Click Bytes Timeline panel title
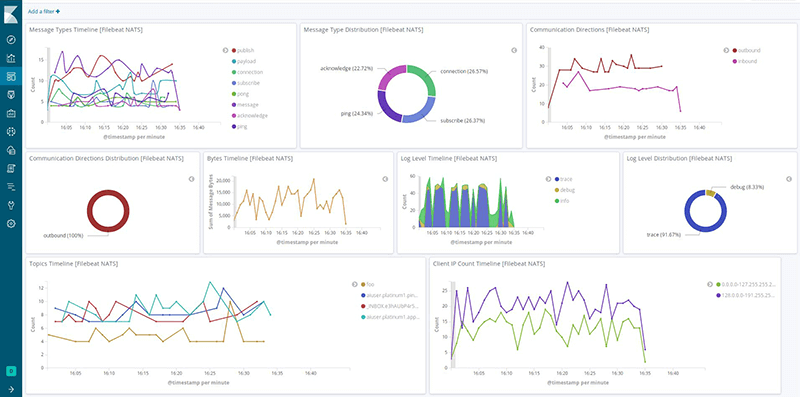The image size is (800, 397). [250, 158]
